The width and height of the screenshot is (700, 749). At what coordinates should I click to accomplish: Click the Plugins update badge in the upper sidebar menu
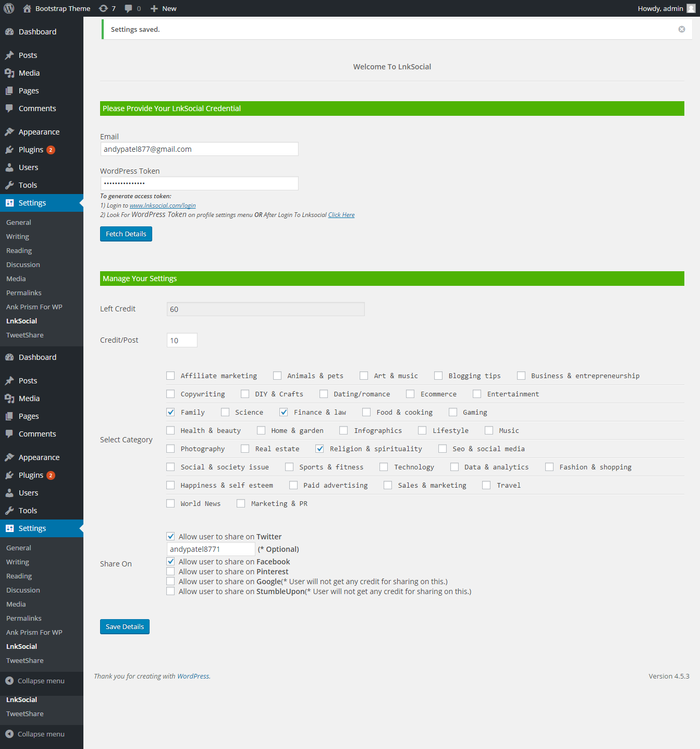[51, 150]
